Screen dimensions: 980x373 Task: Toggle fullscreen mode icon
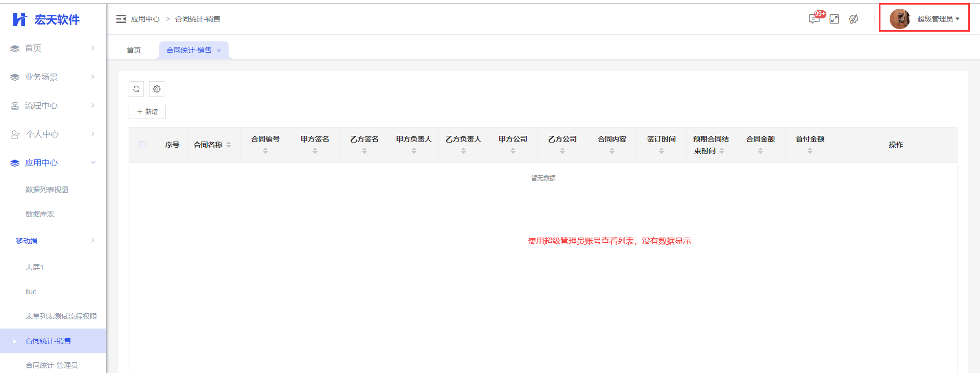point(834,19)
